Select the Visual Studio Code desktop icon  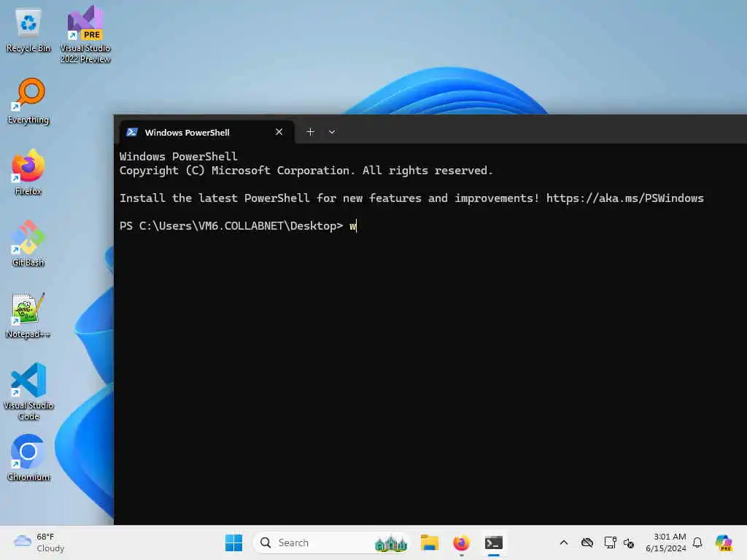point(28,392)
